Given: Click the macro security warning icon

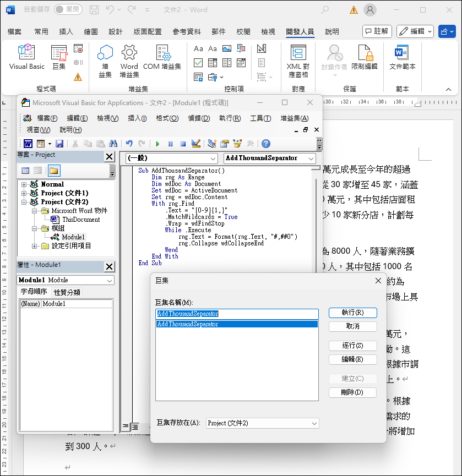Looking at the screenshot, I should [x=78, y=77].
